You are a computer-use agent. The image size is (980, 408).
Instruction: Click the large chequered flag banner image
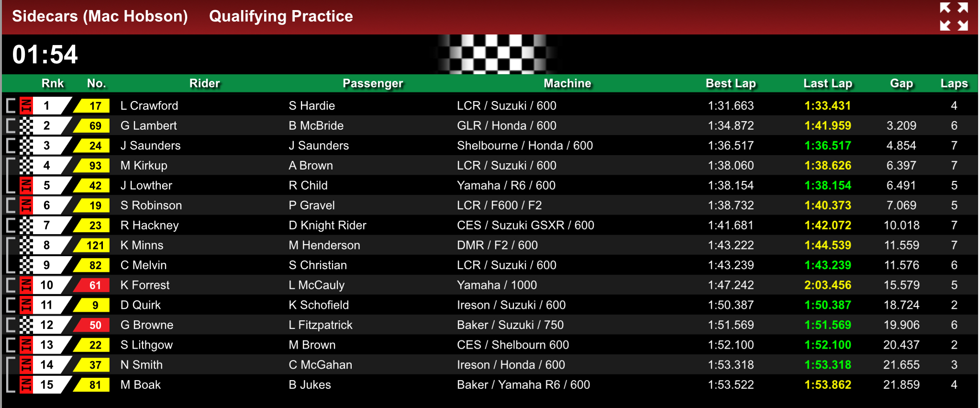tap(496, 54)
